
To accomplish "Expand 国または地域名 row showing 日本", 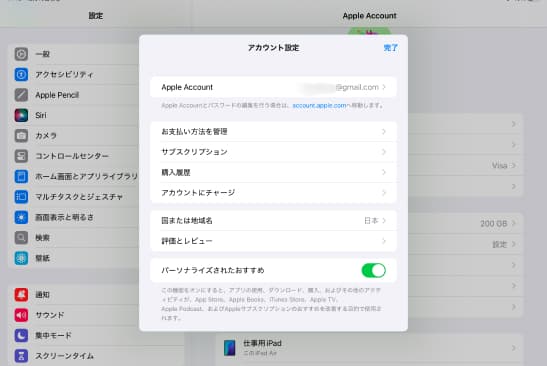I will 273,221.
